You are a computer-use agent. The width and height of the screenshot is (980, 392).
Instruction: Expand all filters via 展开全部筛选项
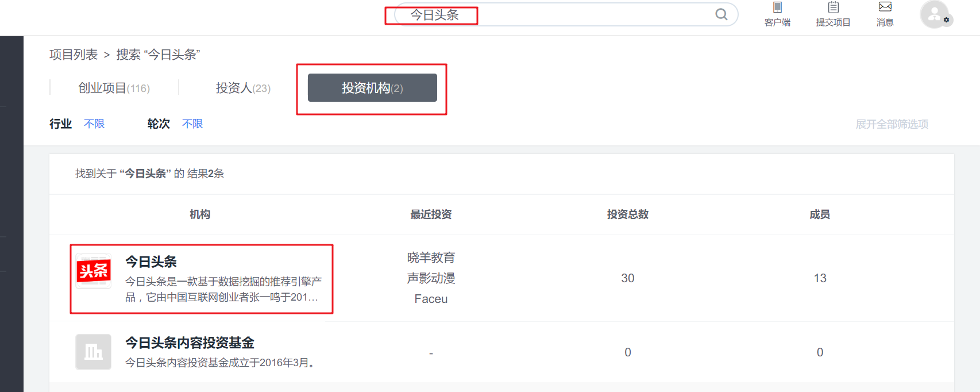coord(892,124)
